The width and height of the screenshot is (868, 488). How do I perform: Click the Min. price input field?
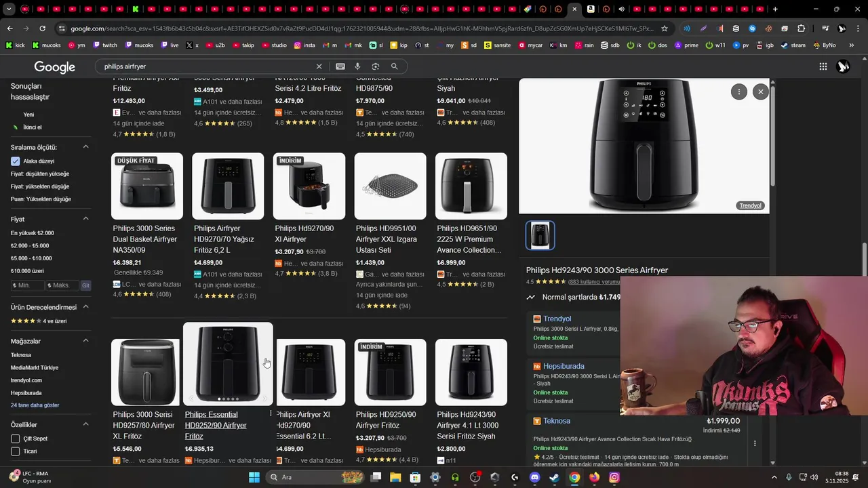(28, 285)
